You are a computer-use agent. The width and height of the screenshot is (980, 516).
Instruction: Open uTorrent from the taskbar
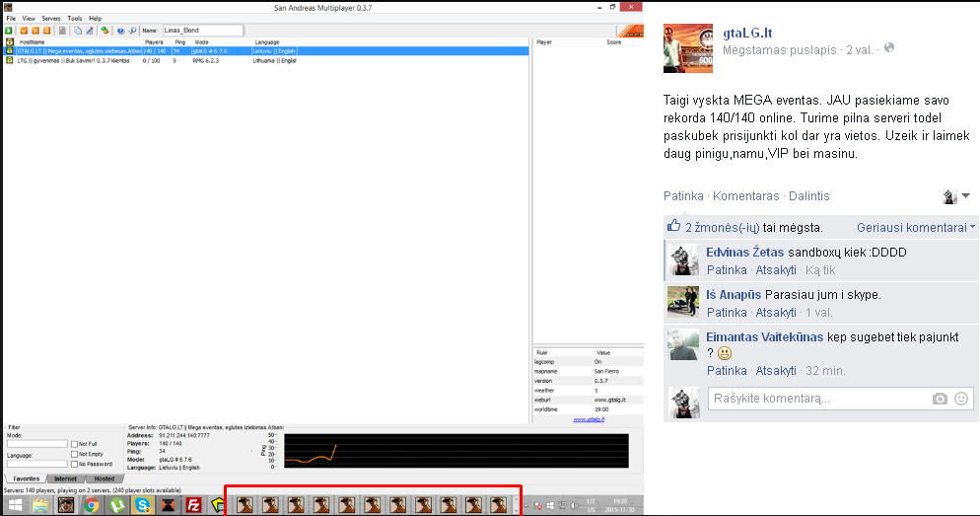(x=117, y=505)
